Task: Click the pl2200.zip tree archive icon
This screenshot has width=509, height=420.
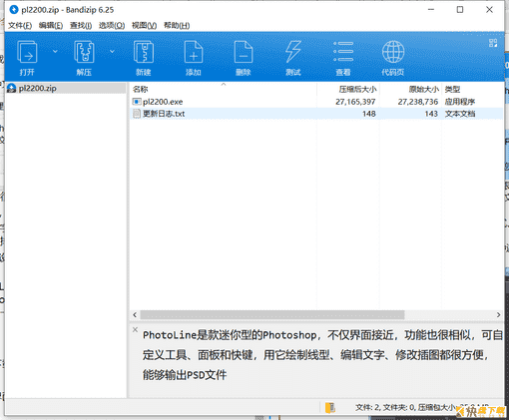Action: point(12,88)
